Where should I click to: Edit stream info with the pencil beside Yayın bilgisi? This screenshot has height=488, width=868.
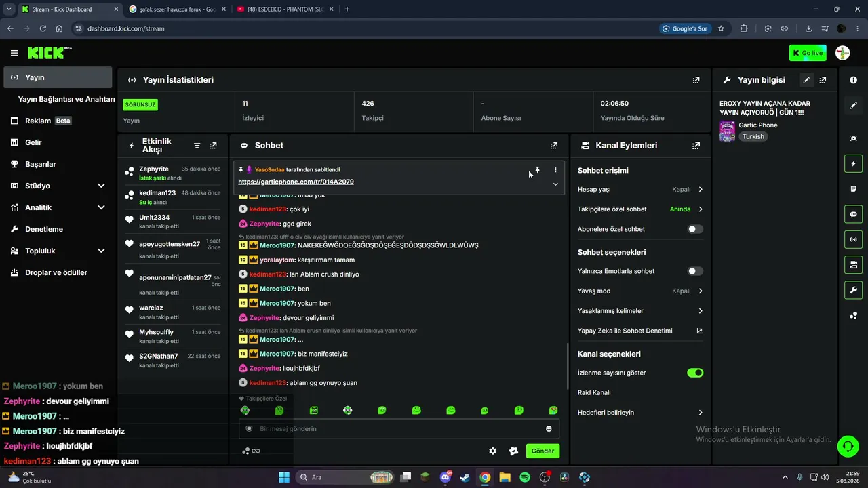(x=806, y=80)
